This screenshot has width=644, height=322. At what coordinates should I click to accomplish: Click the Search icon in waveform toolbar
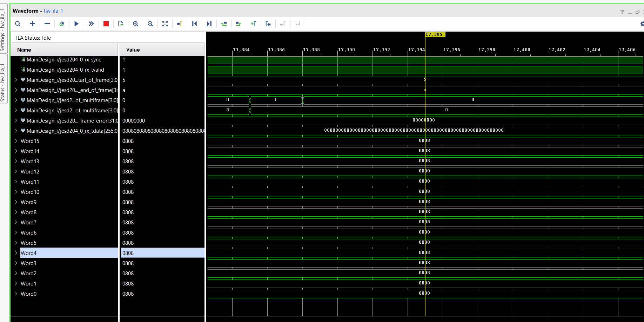pos(18,24)
